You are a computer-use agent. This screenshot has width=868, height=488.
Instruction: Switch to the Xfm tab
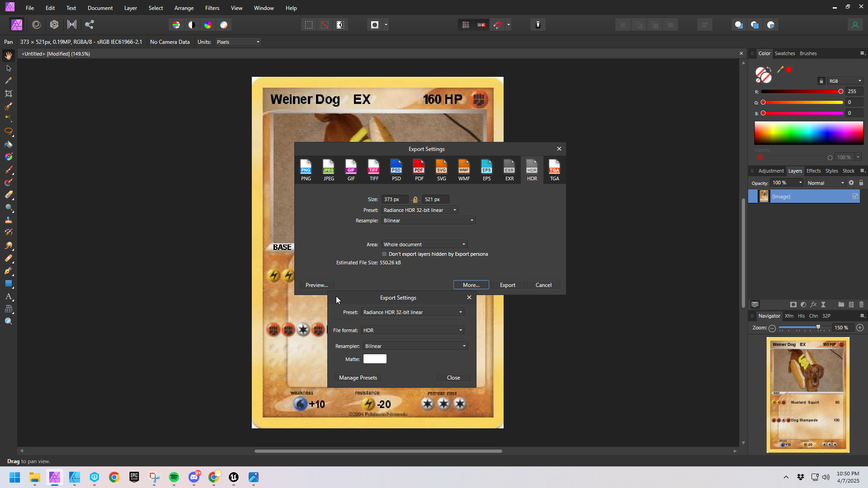pos(789,316)
